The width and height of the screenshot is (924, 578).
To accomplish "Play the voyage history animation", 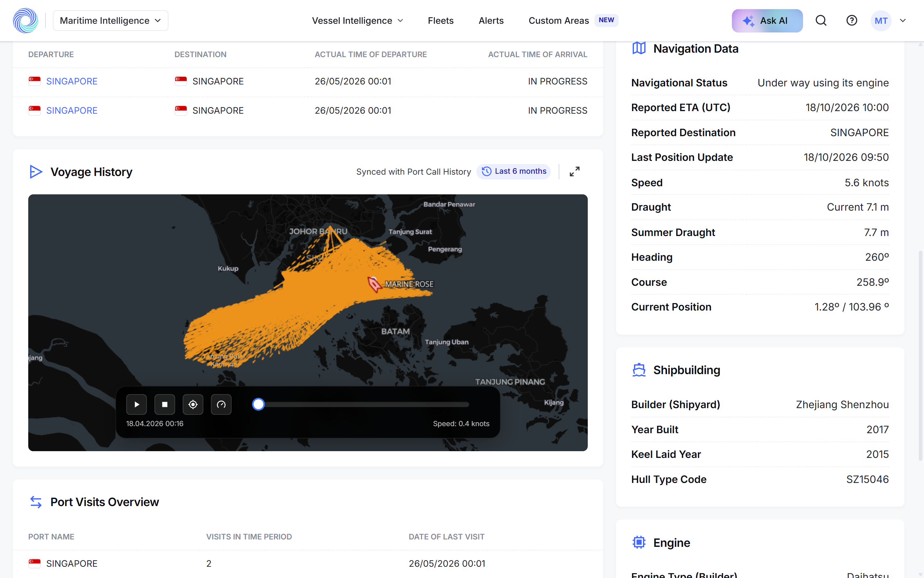I will click(137, 405).
